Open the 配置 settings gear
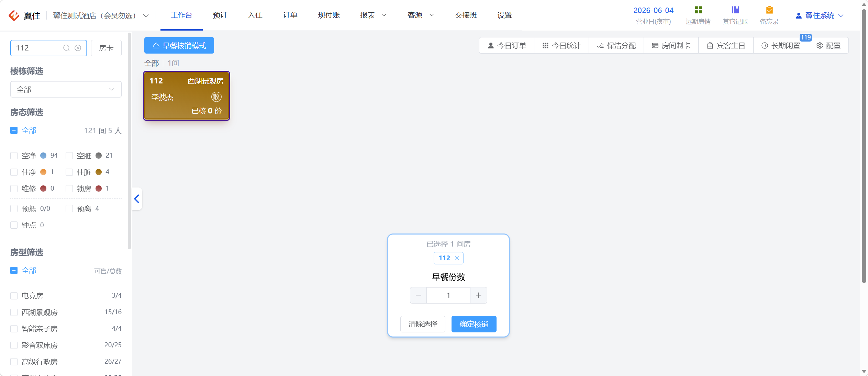 point(828,46)
